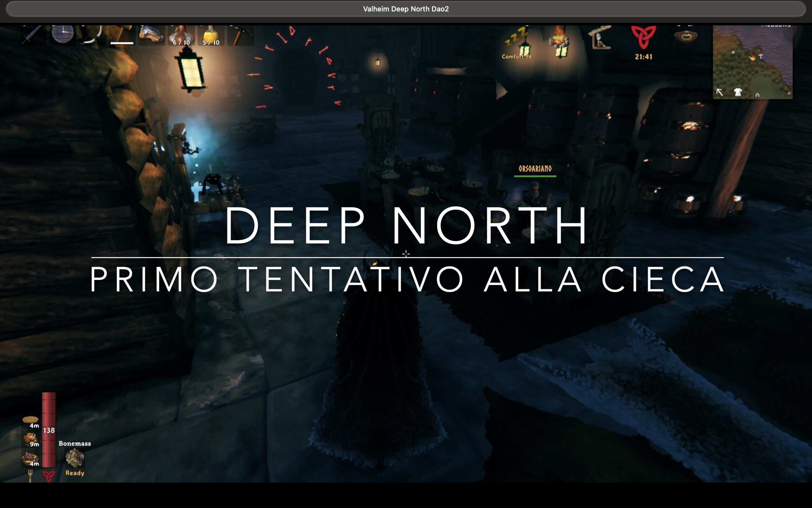The image size is (812, 508).
Task: Open the minimap in the top right
Action: pos(753,62)
